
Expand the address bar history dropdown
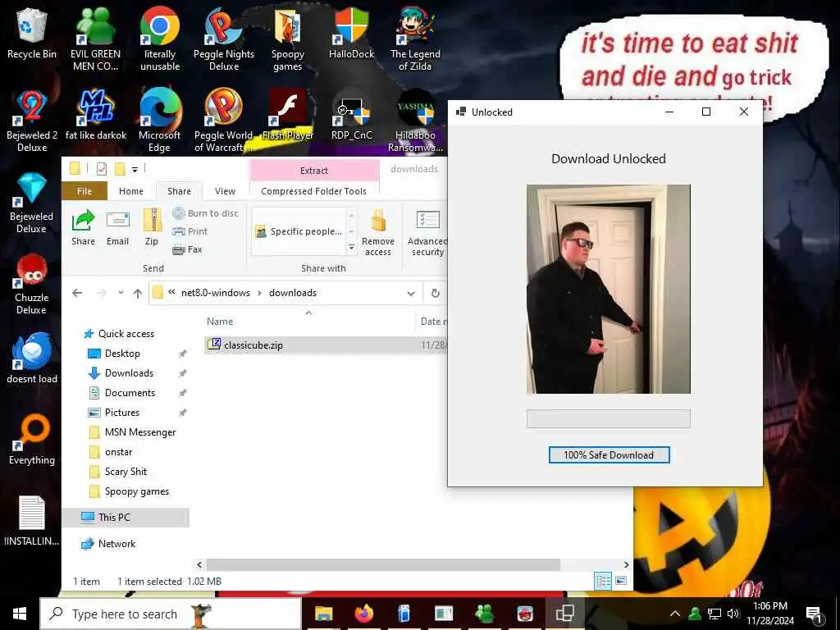(x=411, y=293)
